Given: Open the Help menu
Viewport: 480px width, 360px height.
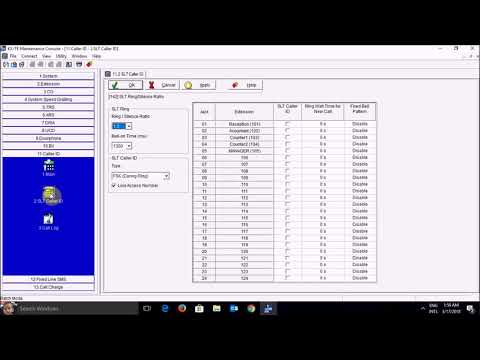Looking at the screenshot, I should pos(96,56).
